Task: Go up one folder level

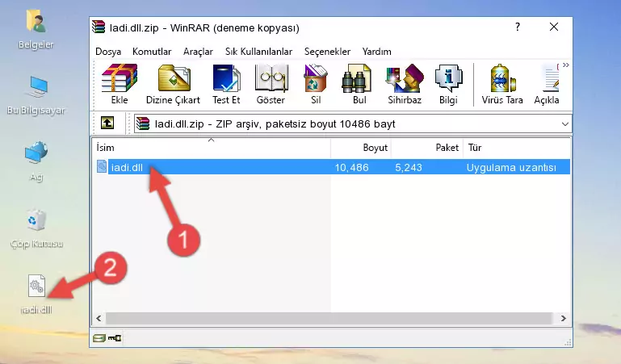Action: click(x=107, y=123)
